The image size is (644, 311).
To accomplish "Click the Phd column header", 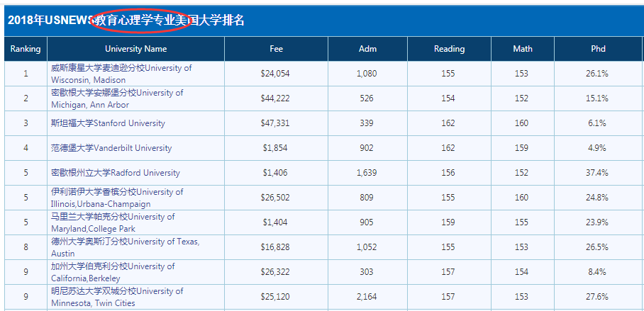I will [598, 49].
